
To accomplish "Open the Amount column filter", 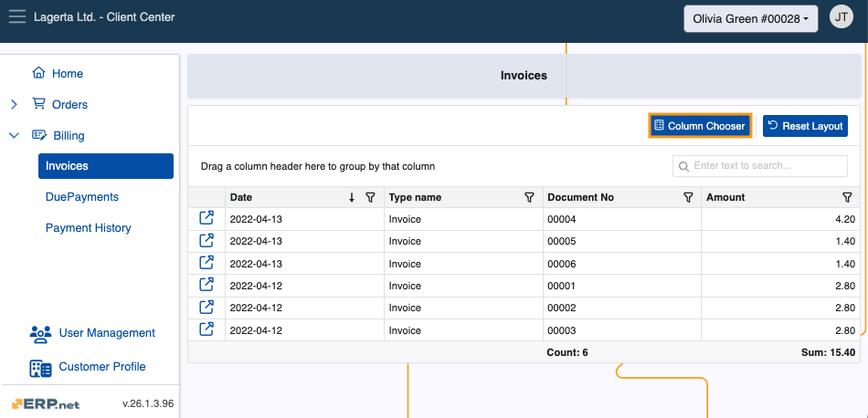I will pos(846,197).
